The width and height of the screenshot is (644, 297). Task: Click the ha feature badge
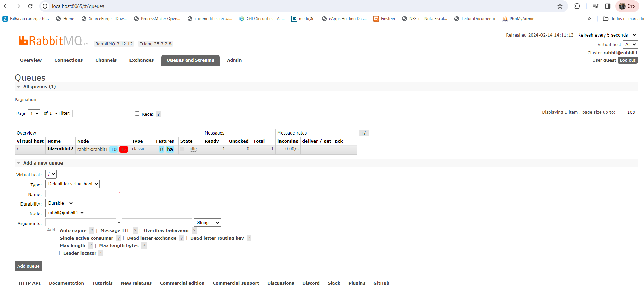(x=170, y=150)
